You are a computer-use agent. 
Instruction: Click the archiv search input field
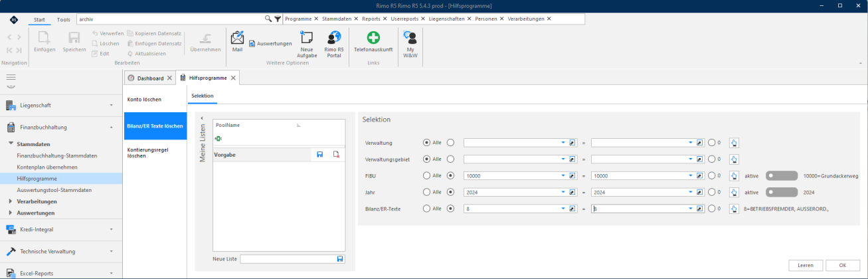coord(171,19)
